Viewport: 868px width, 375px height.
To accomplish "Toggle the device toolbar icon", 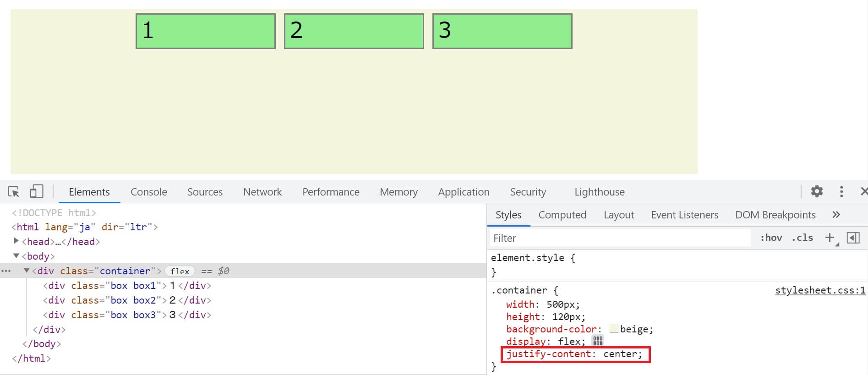I will (36, 191).
